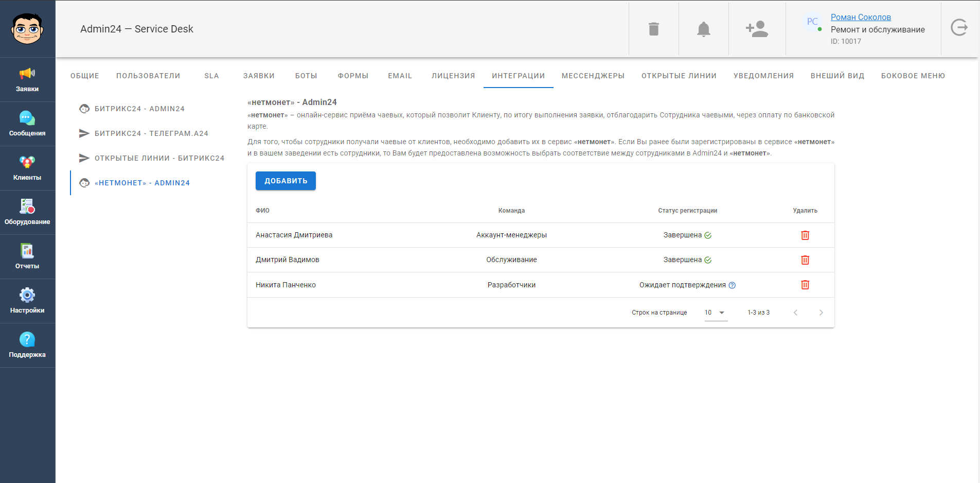Click the trash bin icon in header

pyautogui.click(x=654, y=29)
